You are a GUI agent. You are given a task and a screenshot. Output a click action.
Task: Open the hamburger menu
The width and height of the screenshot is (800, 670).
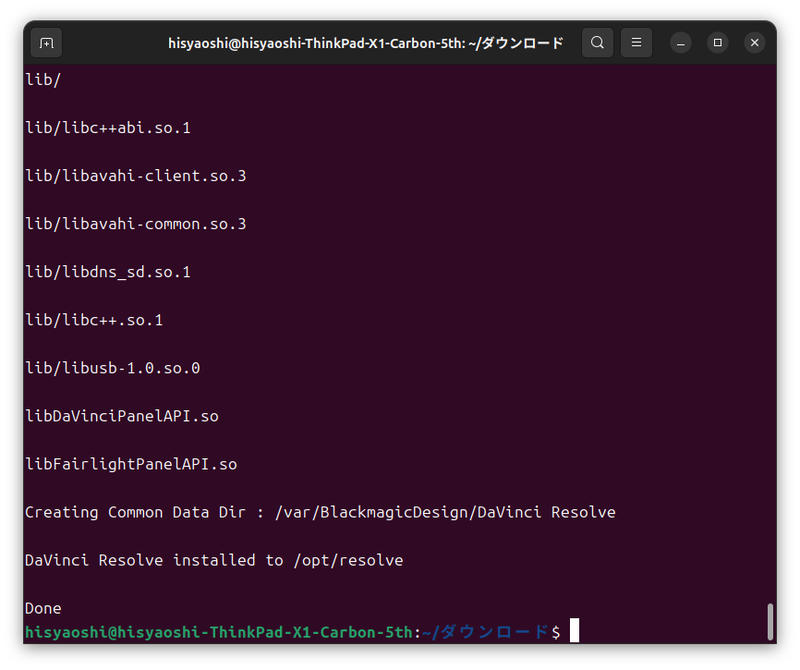(x=637, y=43)
